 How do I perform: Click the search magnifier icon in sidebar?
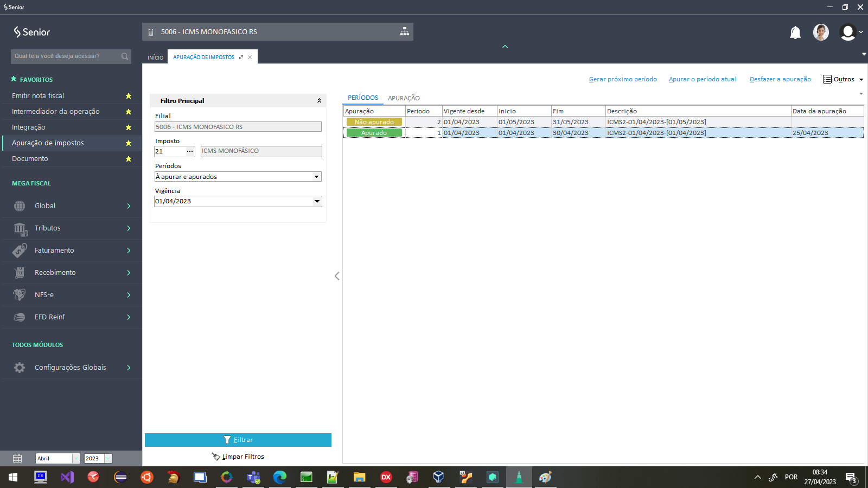point(125,56)
